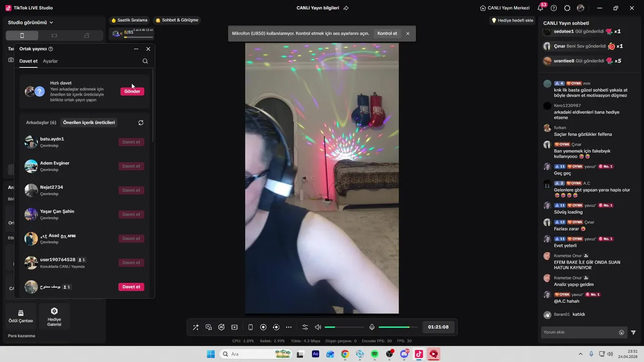Screen dimensions: 644x362
Task: Select the dual-screen layout view
Action: point(87,35)
